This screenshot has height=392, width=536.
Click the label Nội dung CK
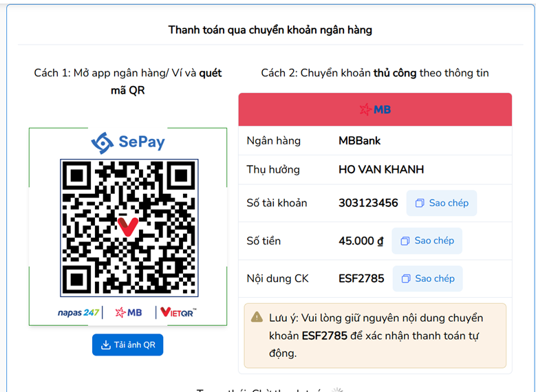277,279
